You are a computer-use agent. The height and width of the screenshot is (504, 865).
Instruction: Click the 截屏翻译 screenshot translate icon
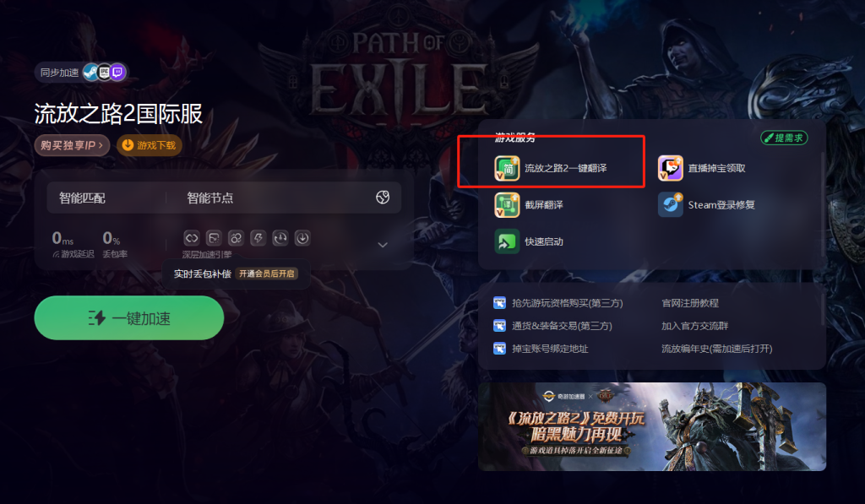coord(507,205)
